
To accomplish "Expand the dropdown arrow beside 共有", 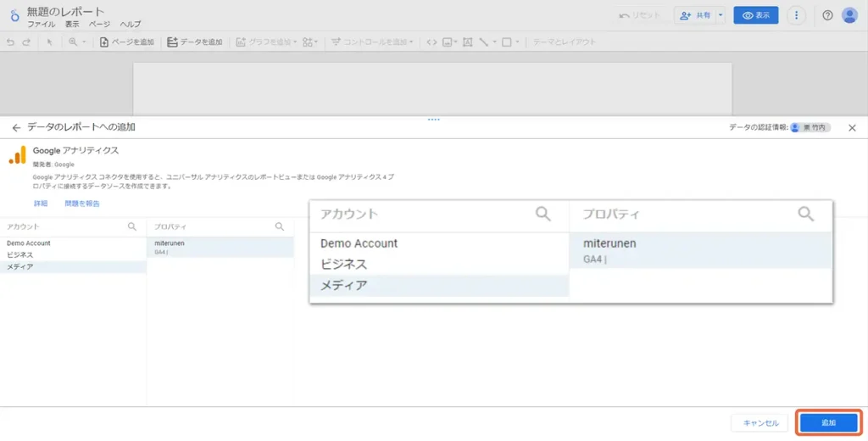I will (721, 15).
